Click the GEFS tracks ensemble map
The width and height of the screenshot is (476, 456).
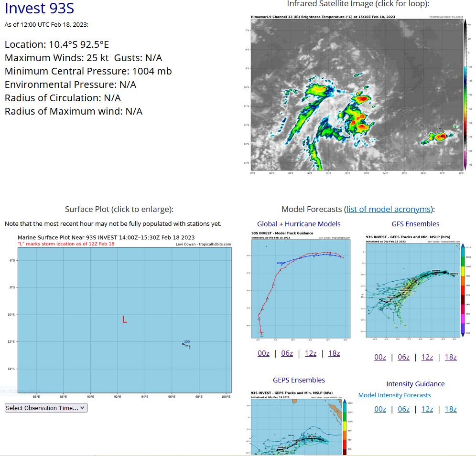click(x=415, y=288)
